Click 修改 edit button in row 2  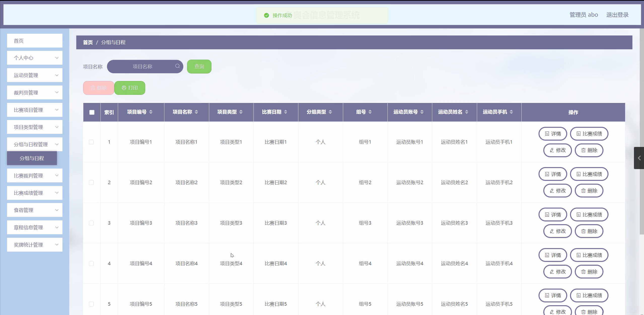(x=557, y=191)
